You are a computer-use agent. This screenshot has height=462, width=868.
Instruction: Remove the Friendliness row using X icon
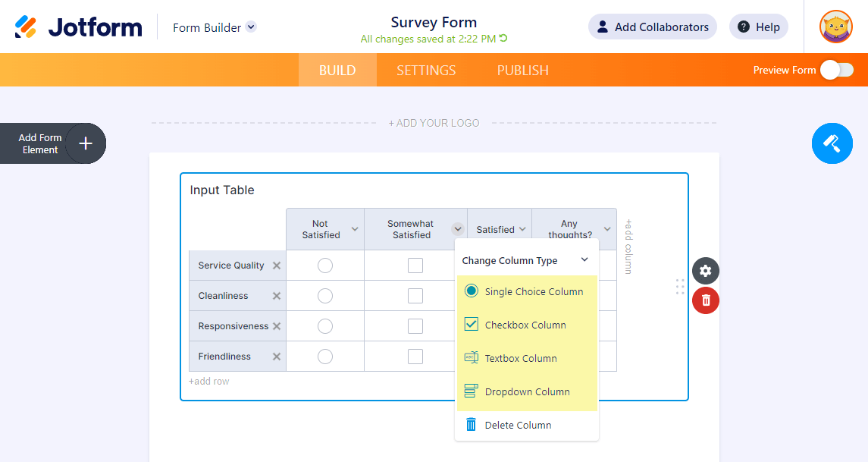pyautogui.click(x=277, y=357)
